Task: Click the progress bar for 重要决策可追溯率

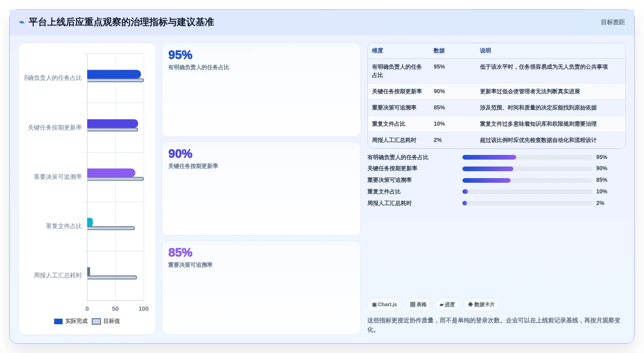Action: 527,180
